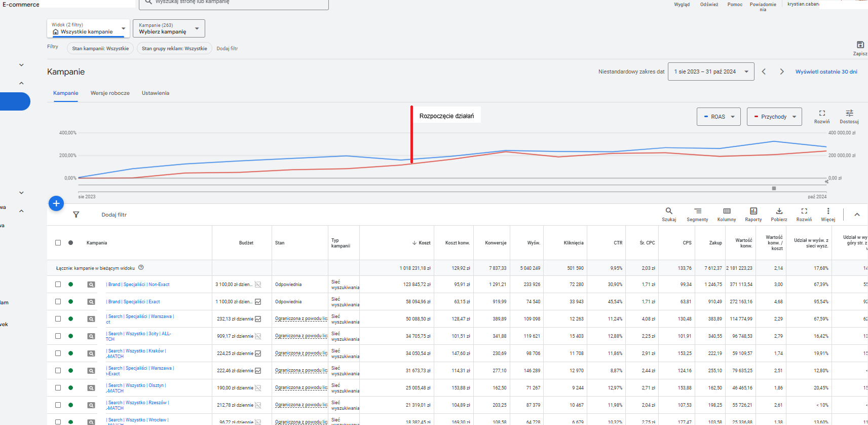Open the Raporty tool

[x=753, y=215]
